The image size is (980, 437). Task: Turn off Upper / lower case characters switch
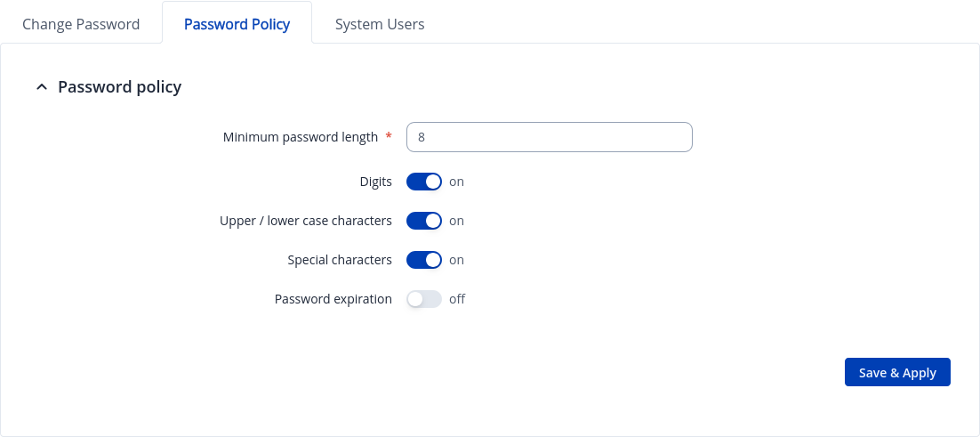point(424,221)
